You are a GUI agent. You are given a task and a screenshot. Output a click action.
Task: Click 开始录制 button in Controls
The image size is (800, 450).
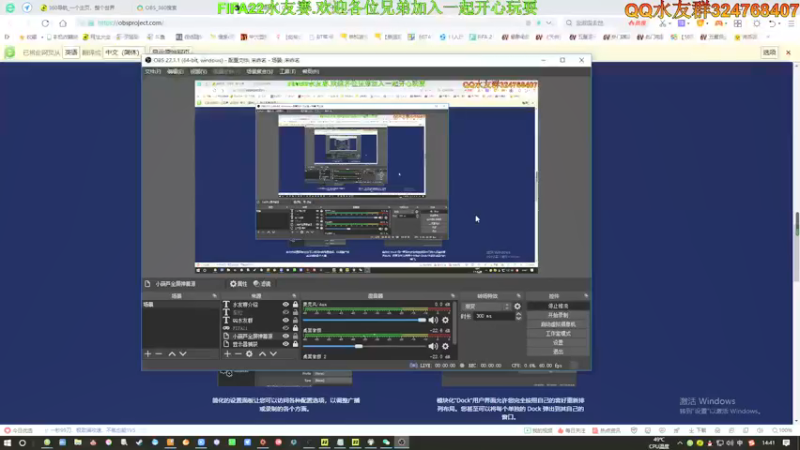point(558,315)
